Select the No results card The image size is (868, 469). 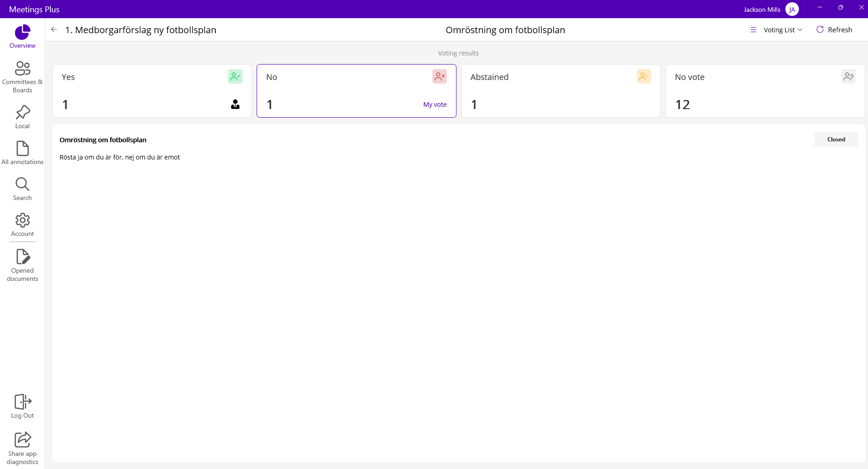pyautogui.click(x=357, y=91)
